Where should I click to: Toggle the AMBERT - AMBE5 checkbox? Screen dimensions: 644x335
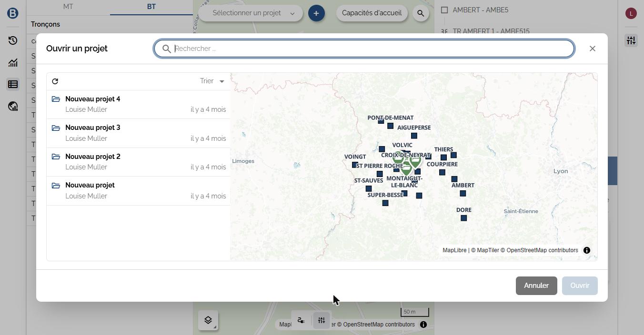[444, 10]
